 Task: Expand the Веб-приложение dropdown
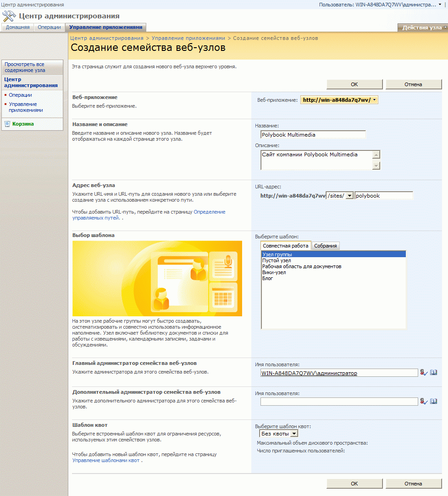click(x=339, y=100)
